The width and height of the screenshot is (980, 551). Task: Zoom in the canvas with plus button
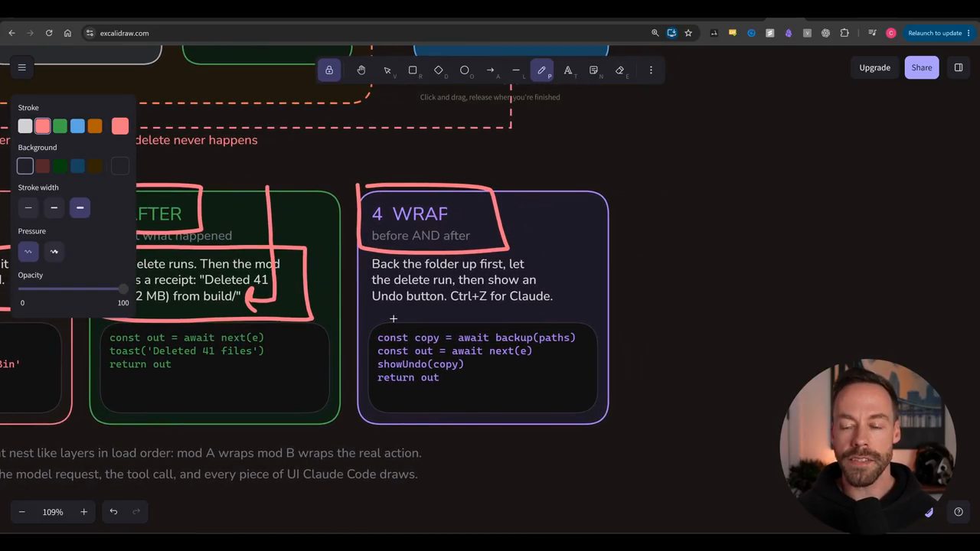click(x=83, y=512)
